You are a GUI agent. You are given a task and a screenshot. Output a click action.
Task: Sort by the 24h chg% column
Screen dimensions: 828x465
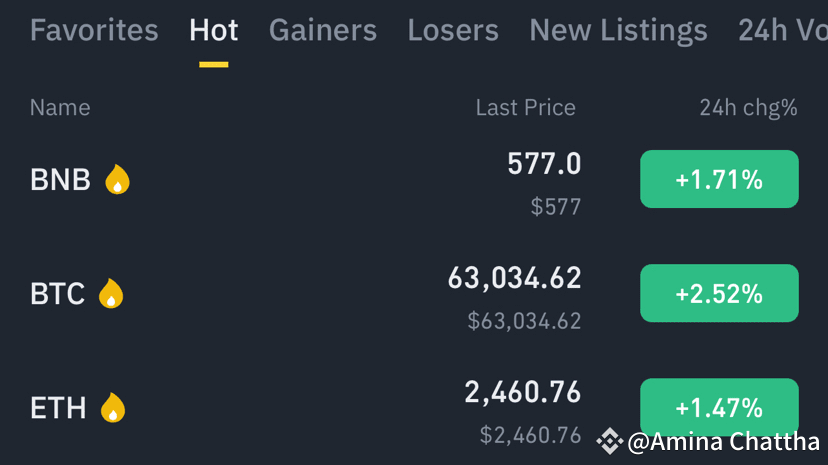[x=748, y=108]
